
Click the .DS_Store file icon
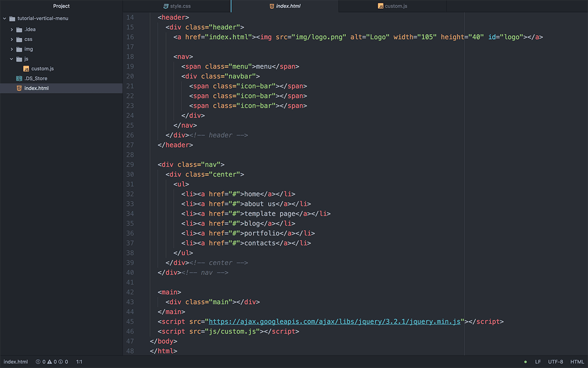tap(19, 79)
